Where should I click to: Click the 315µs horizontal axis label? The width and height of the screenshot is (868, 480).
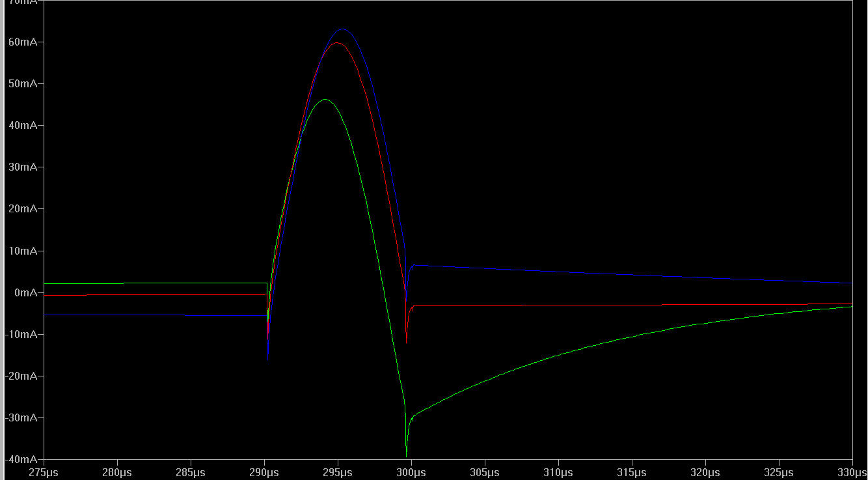pos(632,472)
